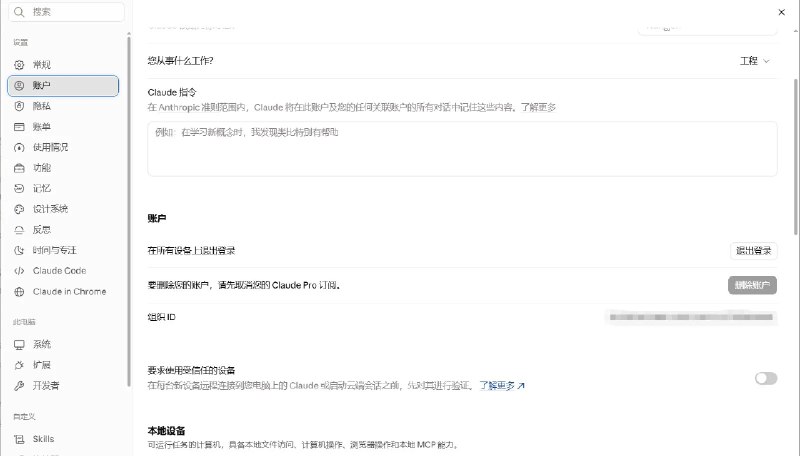Open the 扩展 page

(63, 365)
